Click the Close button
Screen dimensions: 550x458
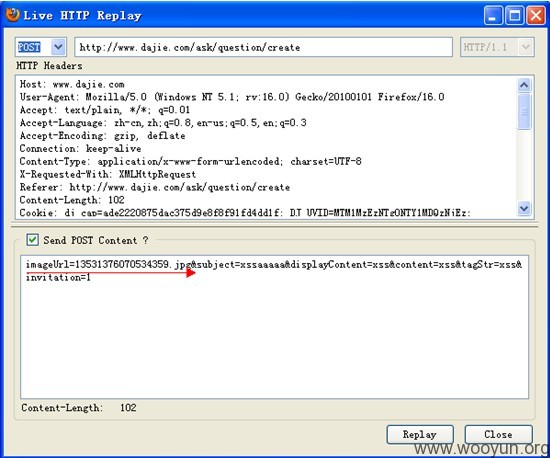pos(498,435)
